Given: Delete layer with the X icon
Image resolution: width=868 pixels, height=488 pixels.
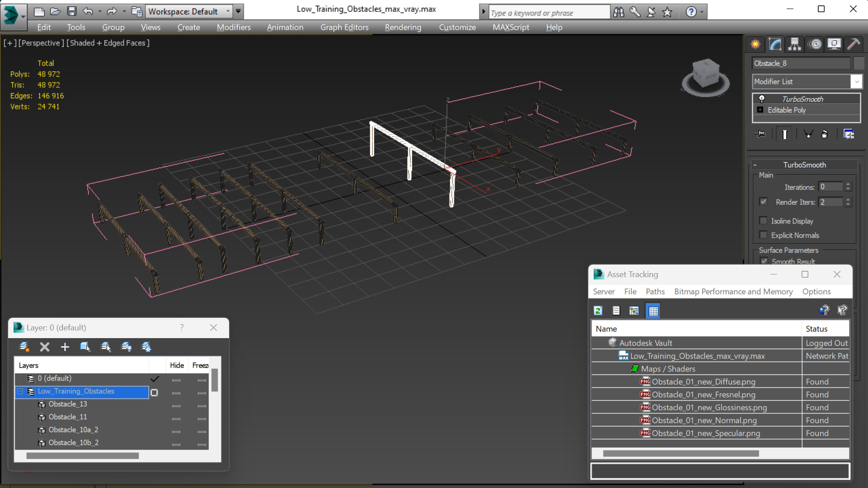Looking at the screenshot, I should (x=44, y=347).
